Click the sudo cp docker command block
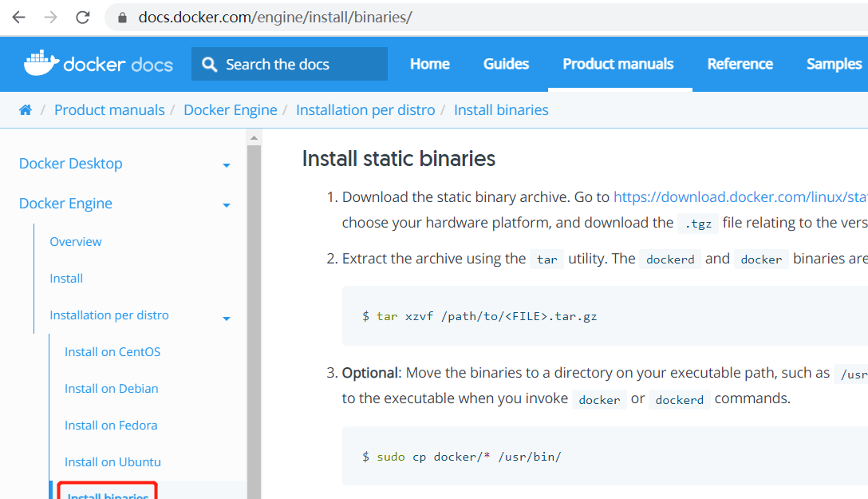The image size is (868, 499). click(605, 457)
